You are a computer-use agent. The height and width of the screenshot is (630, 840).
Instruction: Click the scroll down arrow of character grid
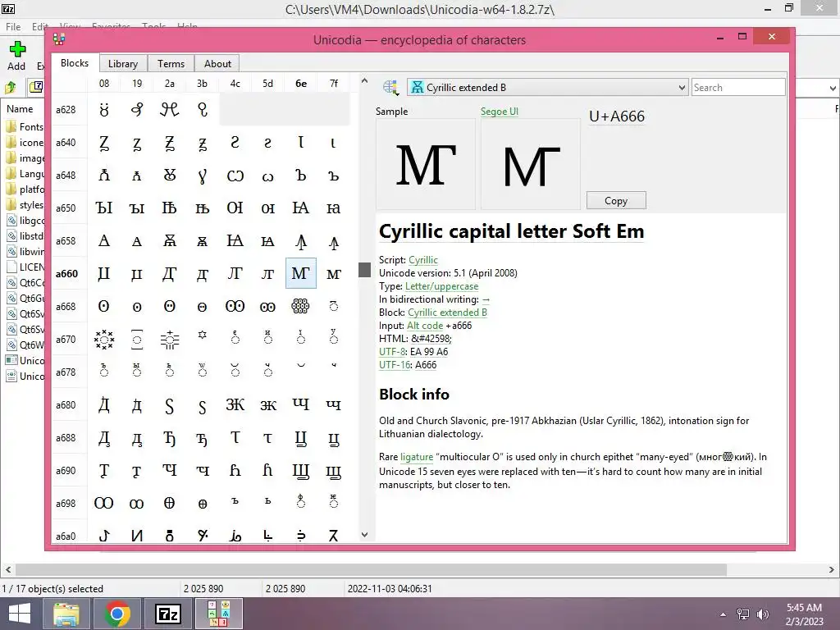coord(365,535)
